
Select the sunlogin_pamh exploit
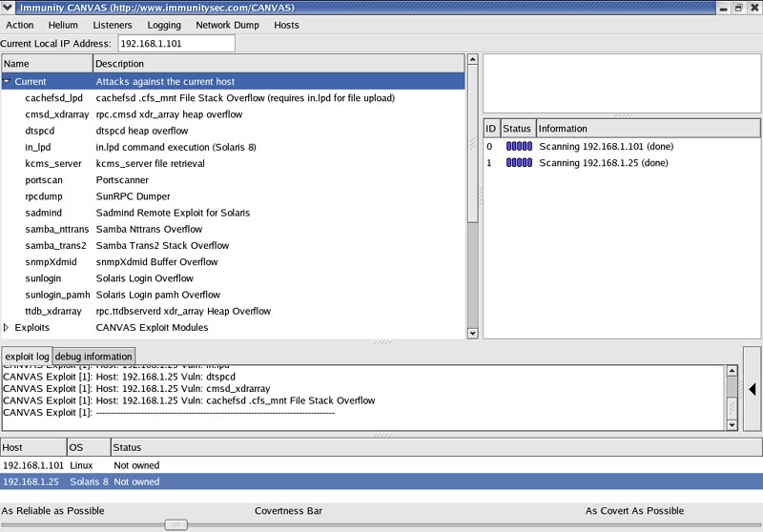pos(233,295)
